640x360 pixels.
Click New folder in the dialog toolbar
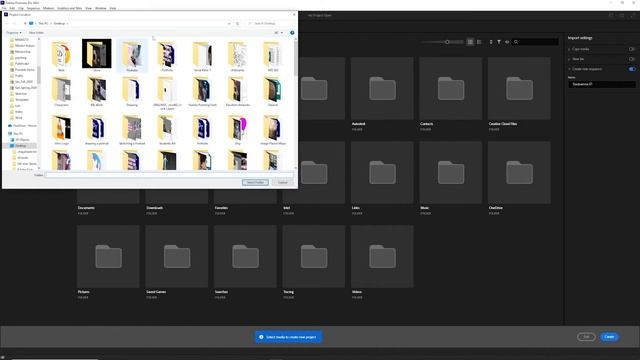click(x=36, y=33)
